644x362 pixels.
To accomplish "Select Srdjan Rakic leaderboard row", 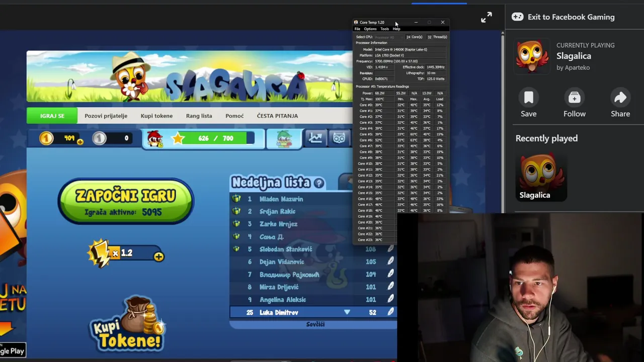I will [292, 212].
